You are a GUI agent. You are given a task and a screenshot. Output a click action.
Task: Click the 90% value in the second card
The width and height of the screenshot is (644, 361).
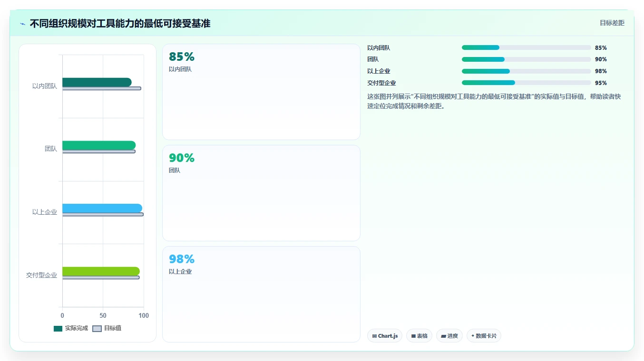[182, 158]
